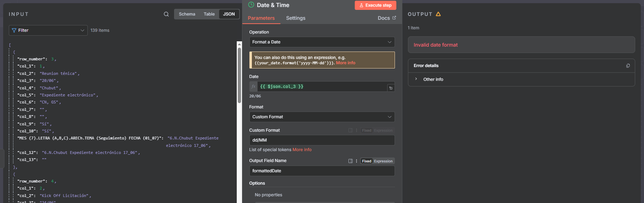Click the Date & Time clock icon
644x203 pixels.
[251, 5]
